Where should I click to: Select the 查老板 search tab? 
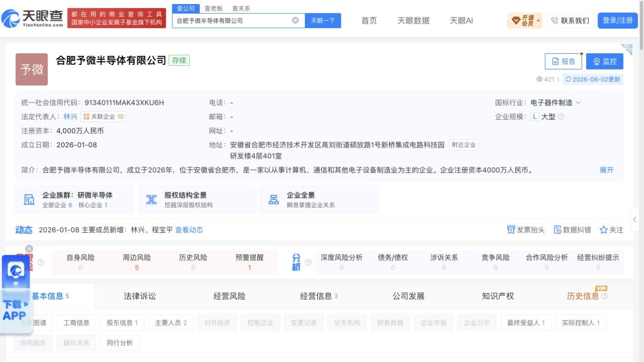pos(213,9)
